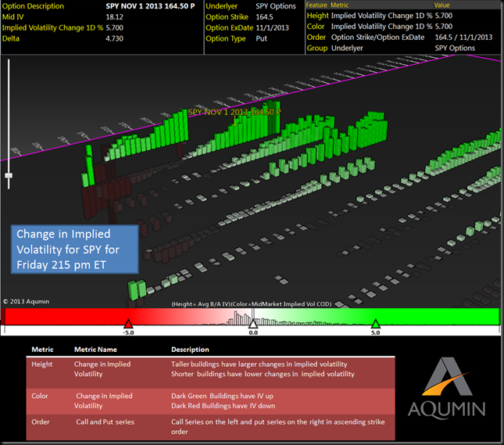
Task: Click the 164.5 / 11/1/2013 order value
Action: click(x=463, y=38)
